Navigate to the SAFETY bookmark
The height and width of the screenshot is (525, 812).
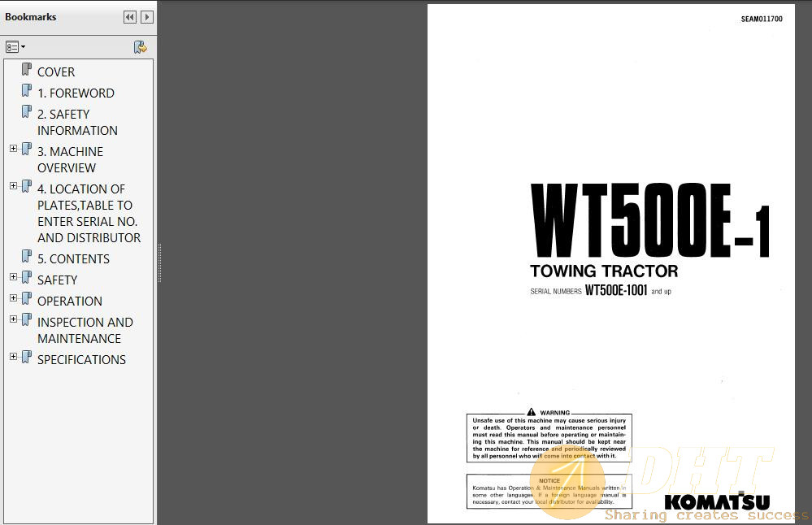click(57, 280)
